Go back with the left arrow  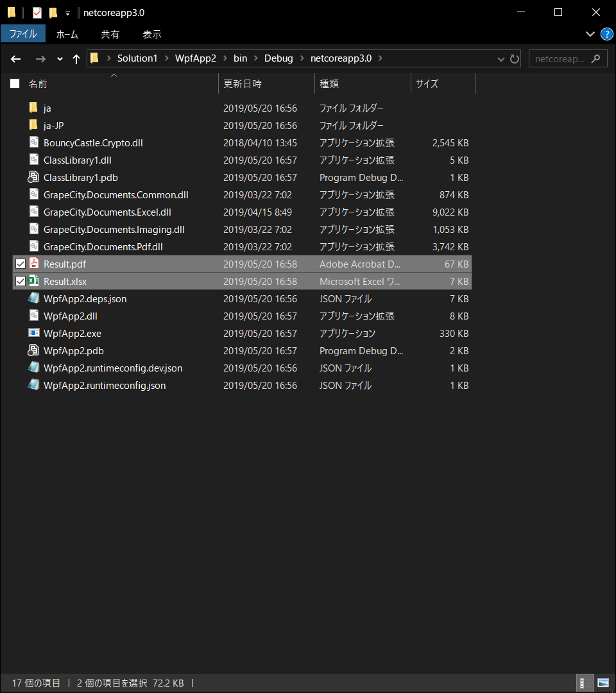tap(16, 59)
